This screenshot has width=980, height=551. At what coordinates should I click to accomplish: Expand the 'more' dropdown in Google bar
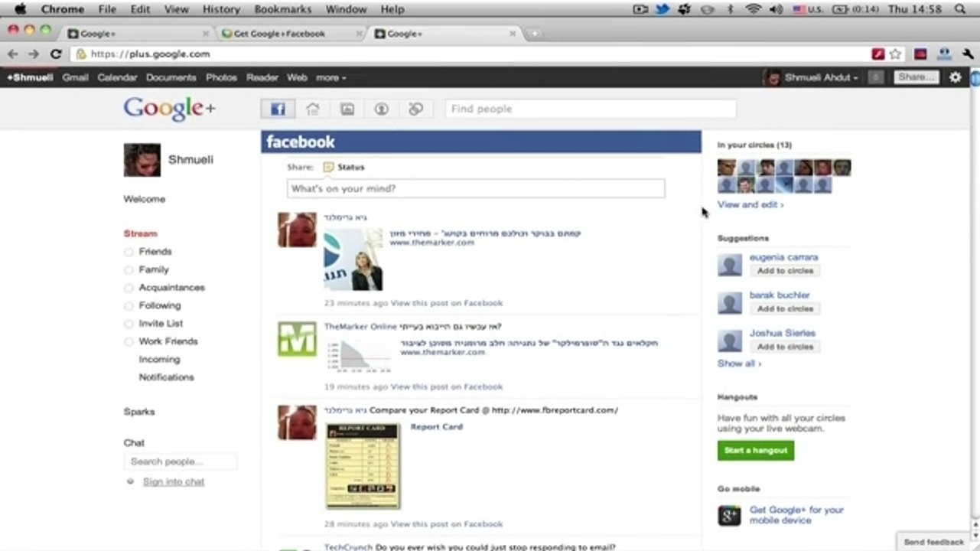[331, 77]
